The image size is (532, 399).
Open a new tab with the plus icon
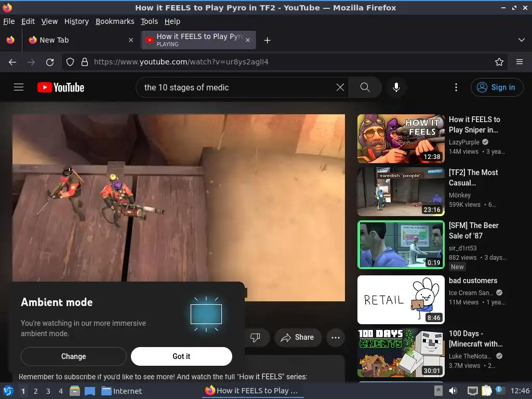[268, 41]
